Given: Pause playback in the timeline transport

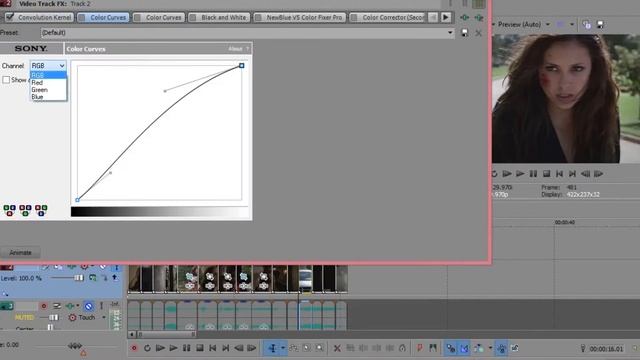Looking at the screenshot, I should click(187, 348).
